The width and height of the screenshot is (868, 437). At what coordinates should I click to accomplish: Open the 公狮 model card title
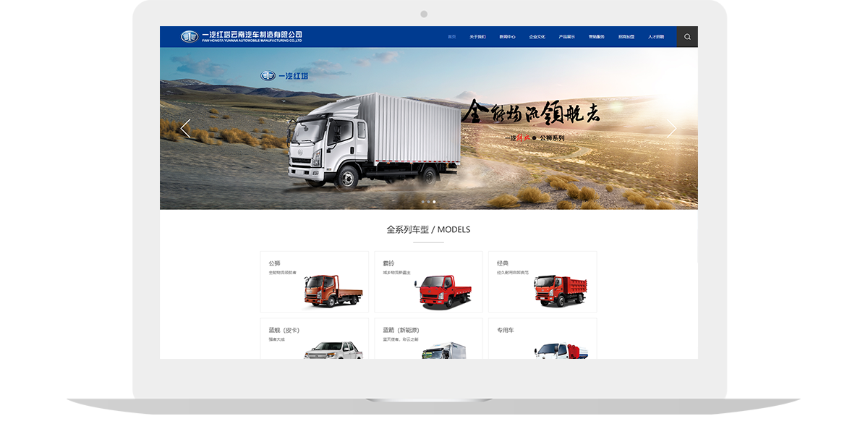pyautogui.click(x=274, y=263)
